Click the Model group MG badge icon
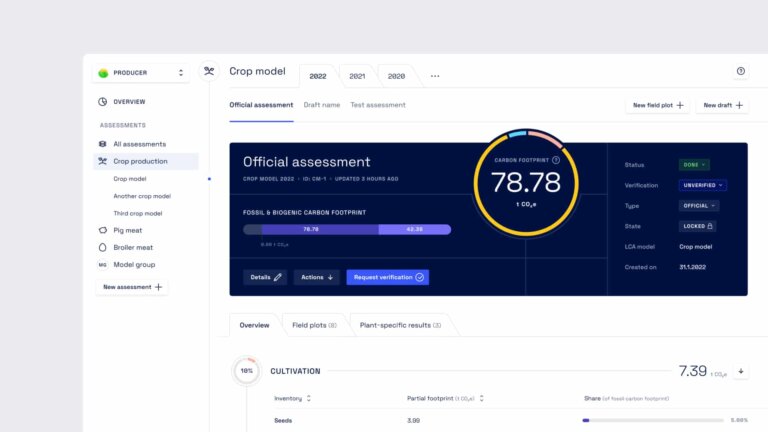 point(103,265)
